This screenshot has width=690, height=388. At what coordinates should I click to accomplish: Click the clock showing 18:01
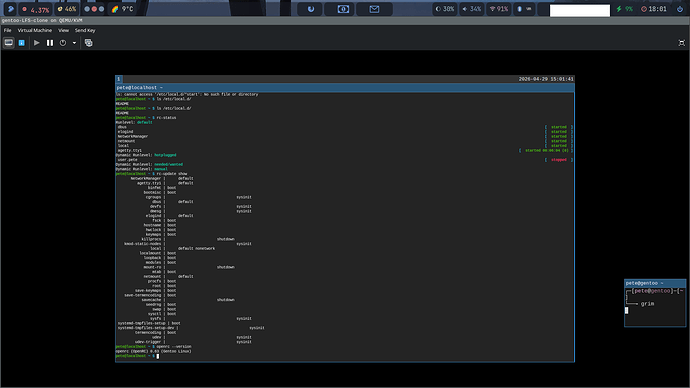654,9
